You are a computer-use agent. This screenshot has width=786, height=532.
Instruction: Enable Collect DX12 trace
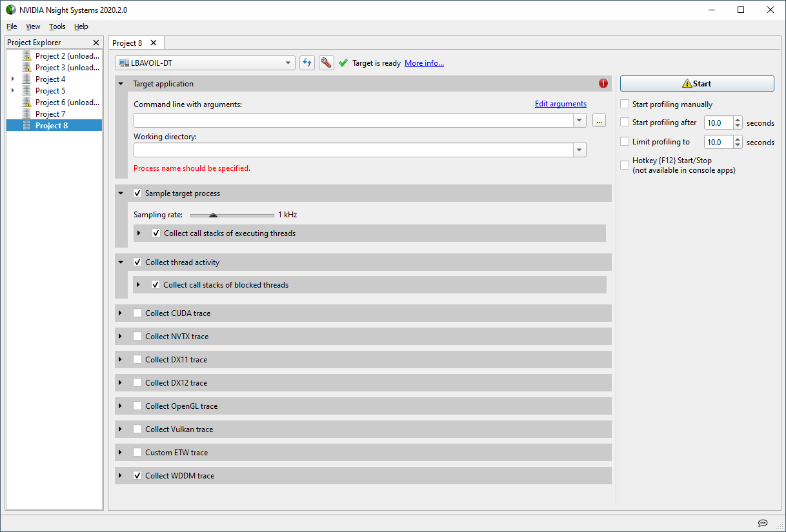pyautogui.click(x=137, y=383)
